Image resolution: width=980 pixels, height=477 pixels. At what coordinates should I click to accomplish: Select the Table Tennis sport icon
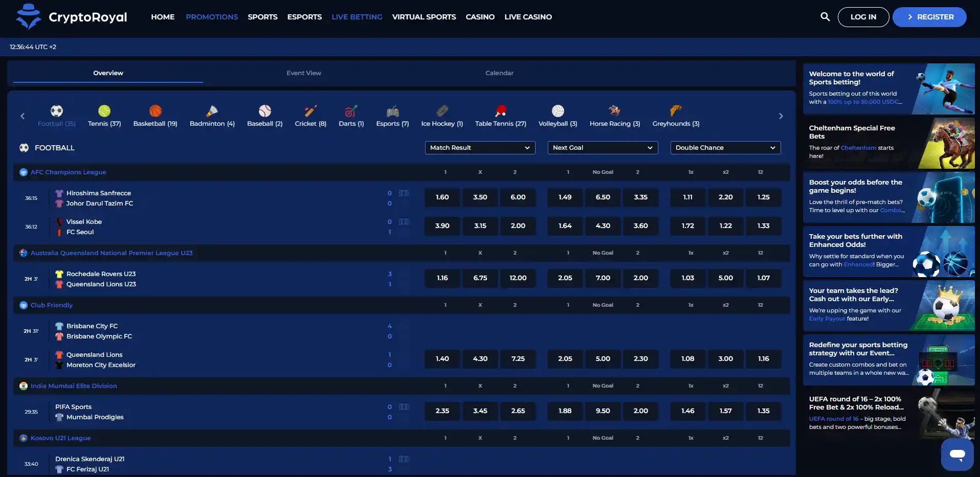pyautogui.click(x=501, y=111)
